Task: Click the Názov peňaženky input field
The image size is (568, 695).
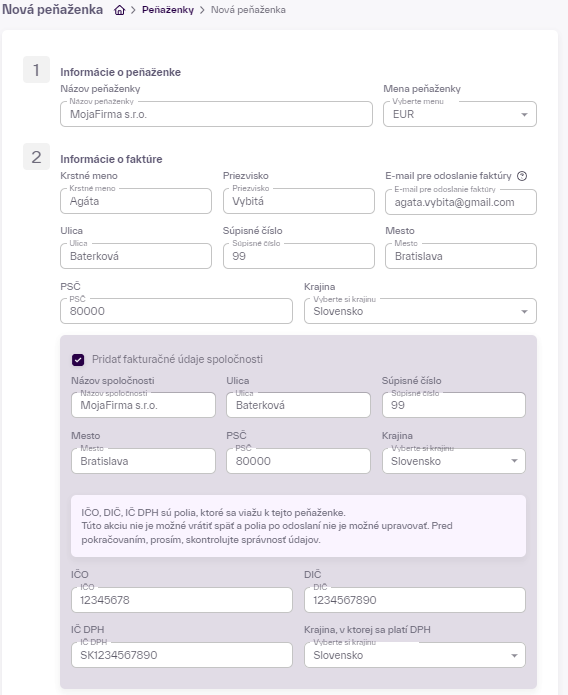Action: [216, 114]
